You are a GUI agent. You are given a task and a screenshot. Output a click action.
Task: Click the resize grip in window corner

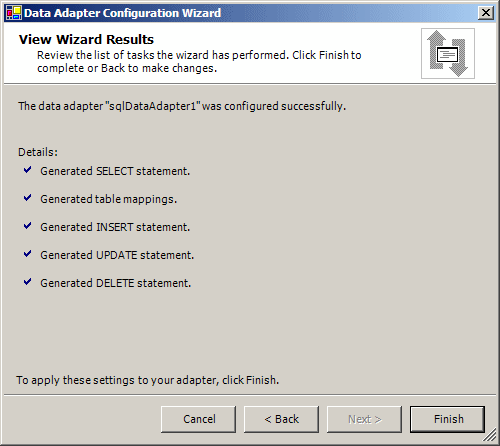coord(490,435)
